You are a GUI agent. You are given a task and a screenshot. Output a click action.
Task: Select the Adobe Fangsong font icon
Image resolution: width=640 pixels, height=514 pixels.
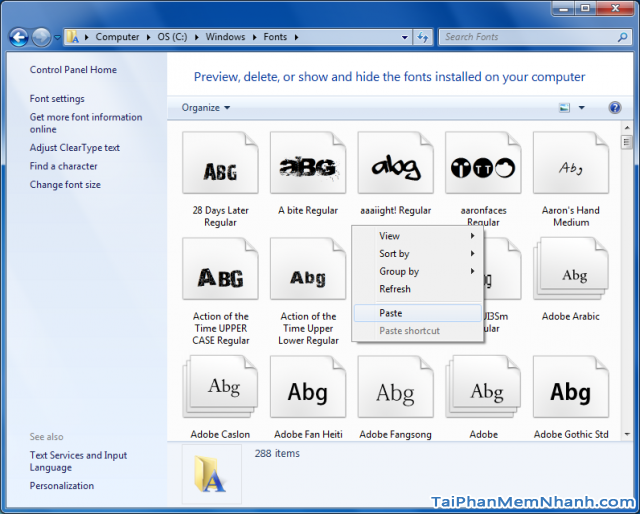[396, 387]
